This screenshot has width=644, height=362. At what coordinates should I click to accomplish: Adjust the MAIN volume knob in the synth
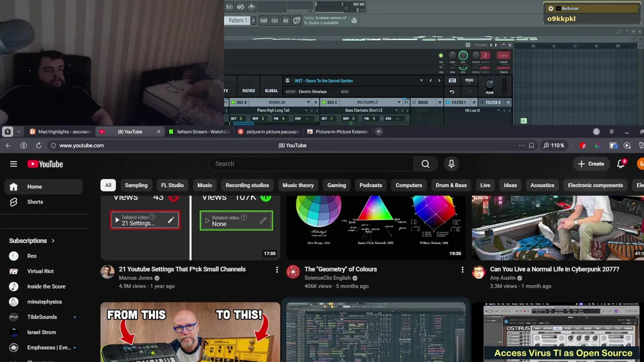click(490, 84)
